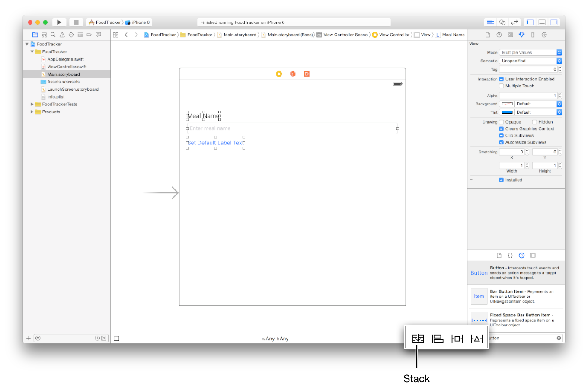This screenshot has width=588, height=390.
Task: Go back in editor history
Action: click(x=126, y=35)
